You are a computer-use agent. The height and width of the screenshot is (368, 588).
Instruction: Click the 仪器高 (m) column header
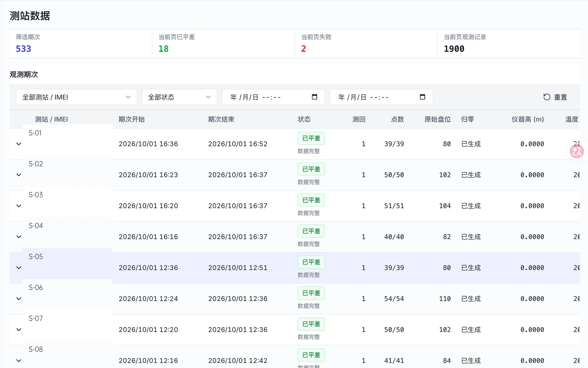point(528,119)
